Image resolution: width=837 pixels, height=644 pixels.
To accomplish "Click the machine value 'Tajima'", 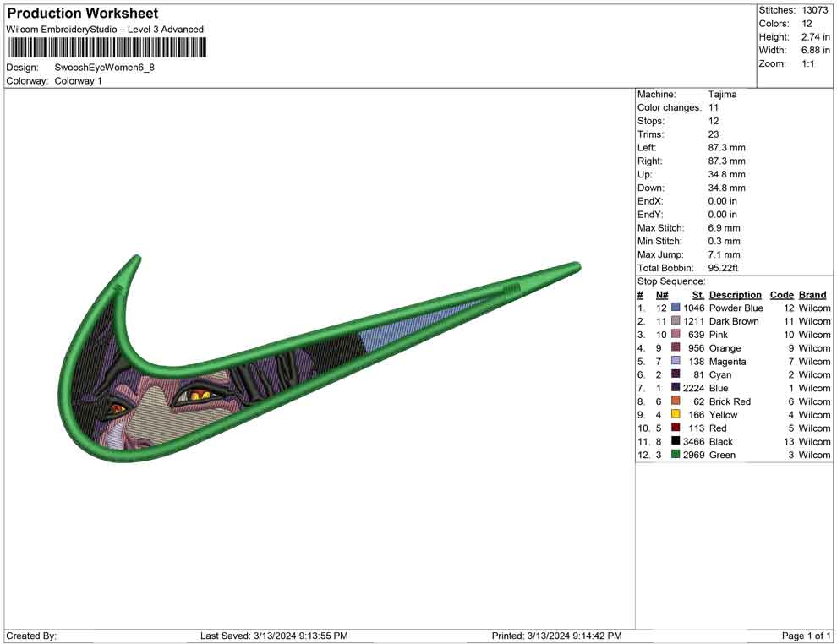I will [x=722, y=95].
